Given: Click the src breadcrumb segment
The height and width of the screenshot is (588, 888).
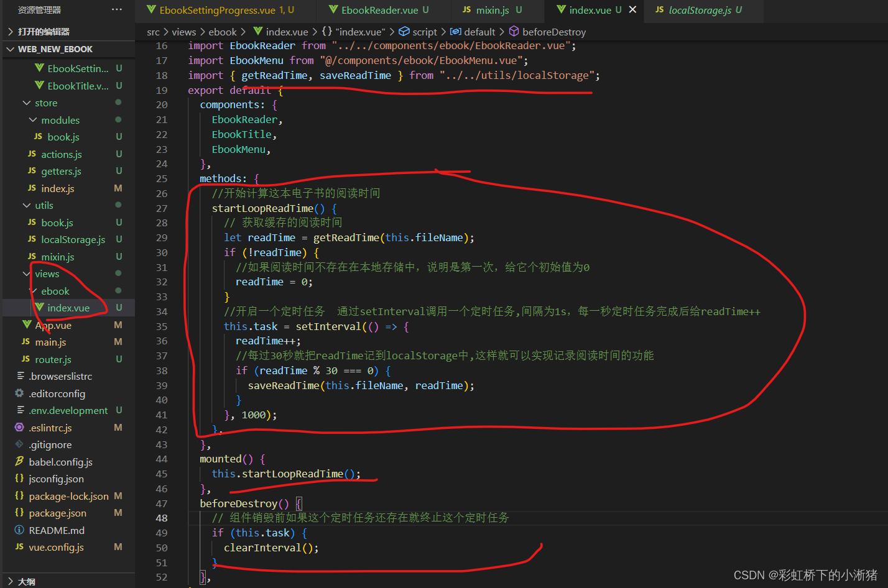Looking at the screenshot, I should coord(153,32).
